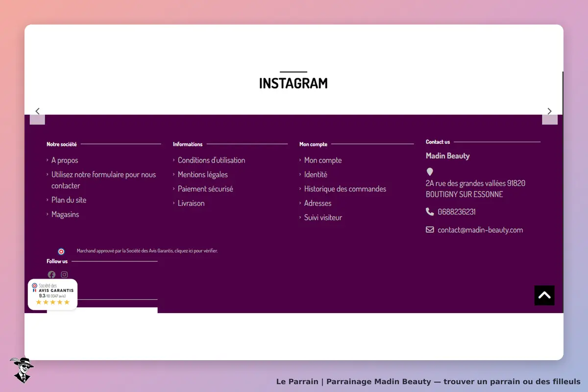Click the address 2A rue des grandes vallées
The image size is (588, 392).
coord(475,189)
